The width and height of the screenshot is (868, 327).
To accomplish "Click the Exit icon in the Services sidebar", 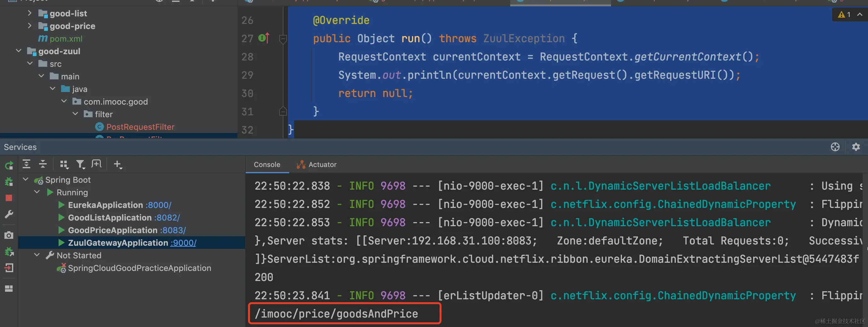I will [9, 268].
